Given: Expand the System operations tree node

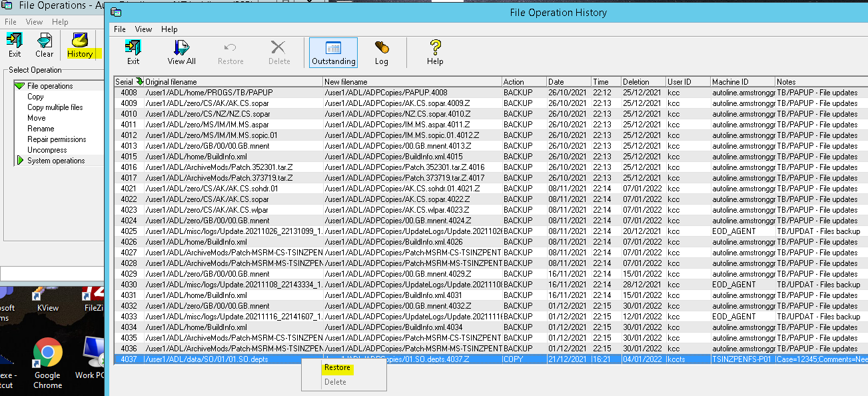Looking at the screenshot, I should (19, 161).
